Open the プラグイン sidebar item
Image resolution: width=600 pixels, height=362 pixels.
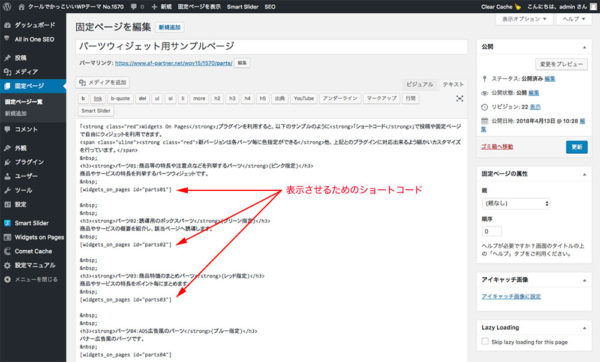coord(33,162)
